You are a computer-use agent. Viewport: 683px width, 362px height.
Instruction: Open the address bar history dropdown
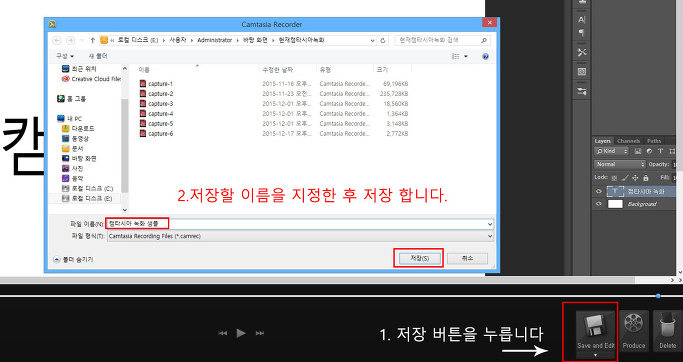coord(373,40)
